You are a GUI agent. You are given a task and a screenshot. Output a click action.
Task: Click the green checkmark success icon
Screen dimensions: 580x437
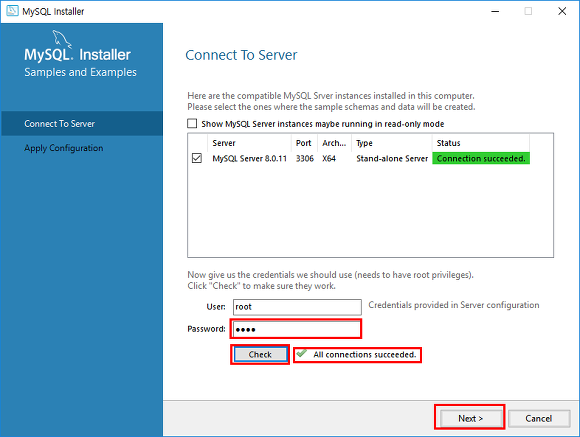[302, 353]
